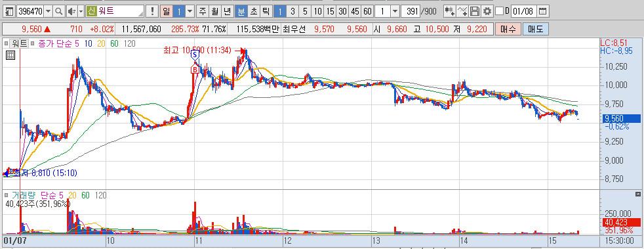Click the candle count field 391

coord(411,12)
